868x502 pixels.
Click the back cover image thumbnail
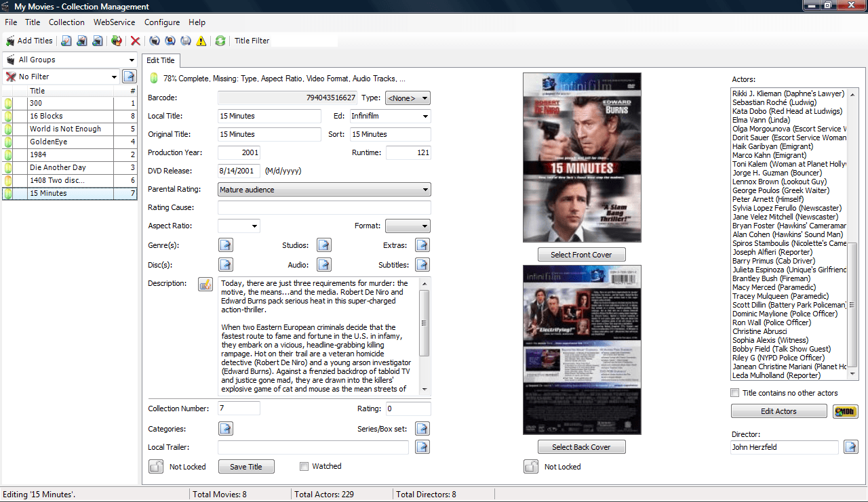pos(582,350)
